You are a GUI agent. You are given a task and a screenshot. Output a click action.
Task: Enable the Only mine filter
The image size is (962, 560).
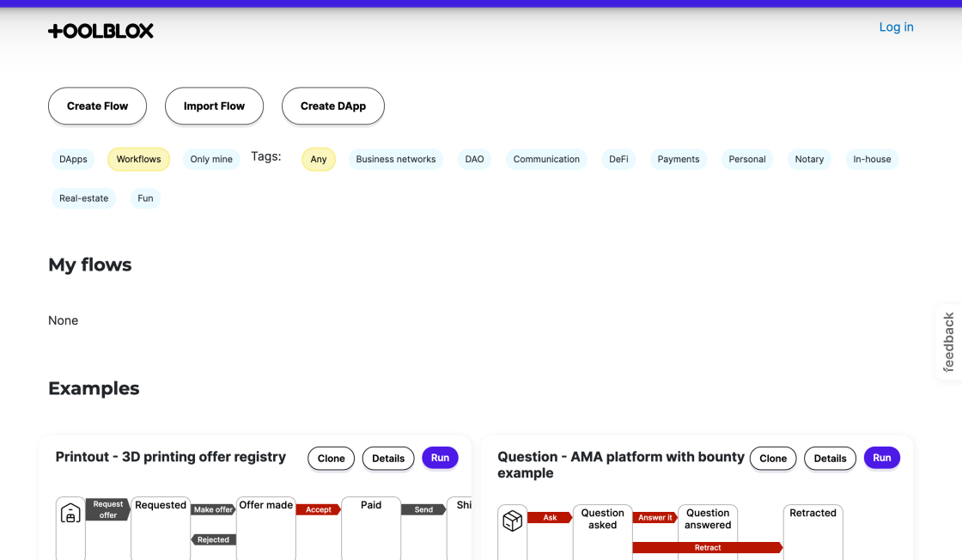pyautogui.click(x=211, y=159)
